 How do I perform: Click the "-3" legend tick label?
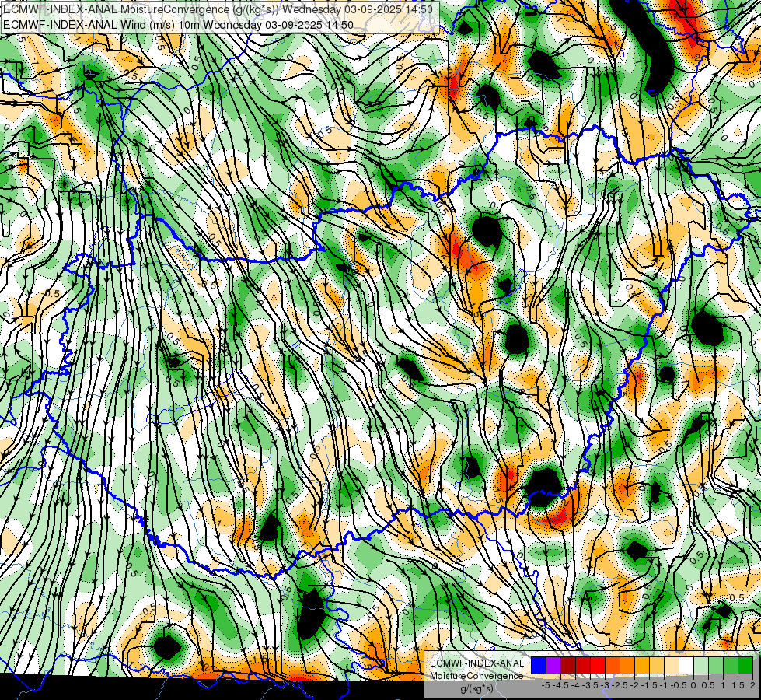(605, 685)
